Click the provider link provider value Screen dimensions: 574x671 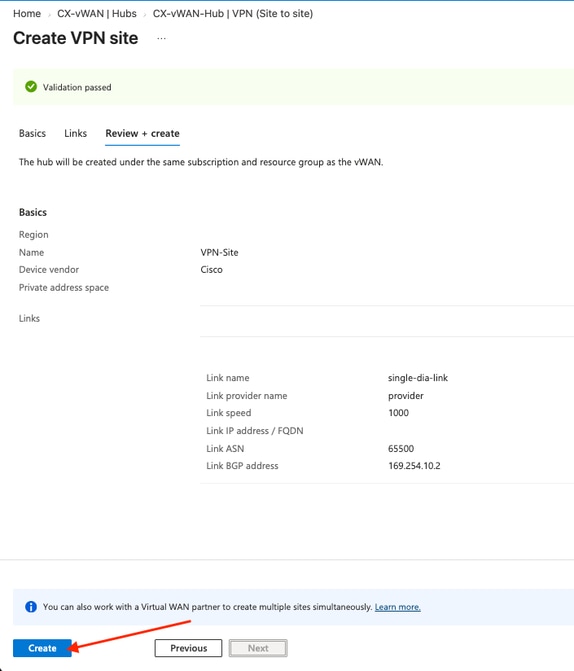click(x=406, y=396)
